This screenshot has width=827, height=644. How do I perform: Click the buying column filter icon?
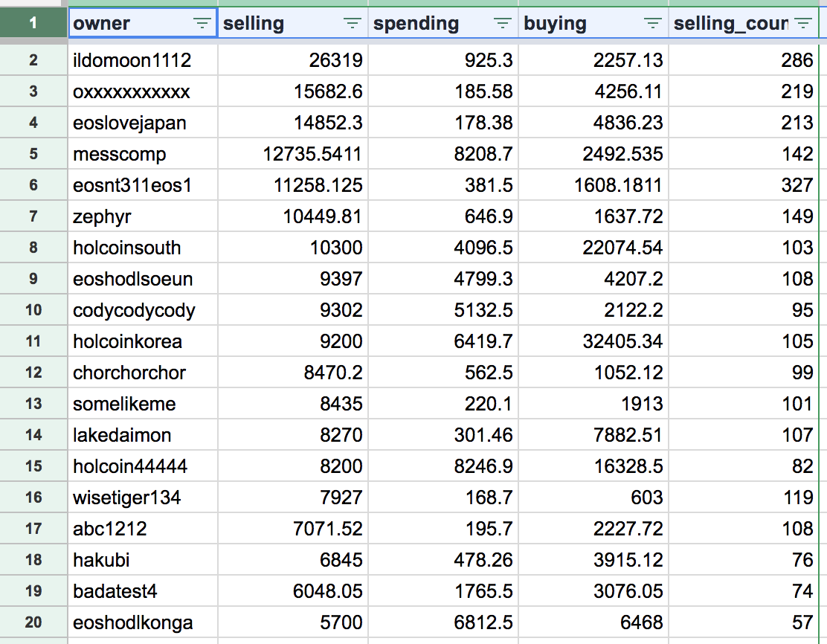(x=653, y=24)
